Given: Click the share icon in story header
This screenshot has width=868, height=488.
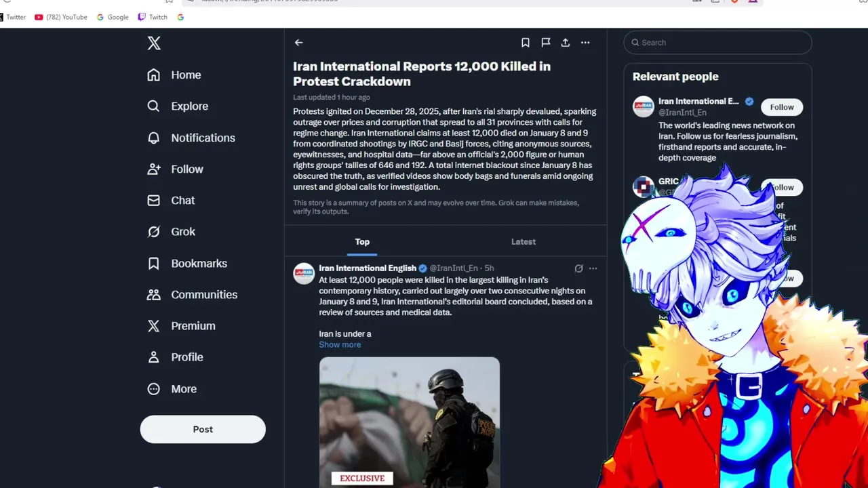Looking at the screenshot, I should click(x=565, y=42).
